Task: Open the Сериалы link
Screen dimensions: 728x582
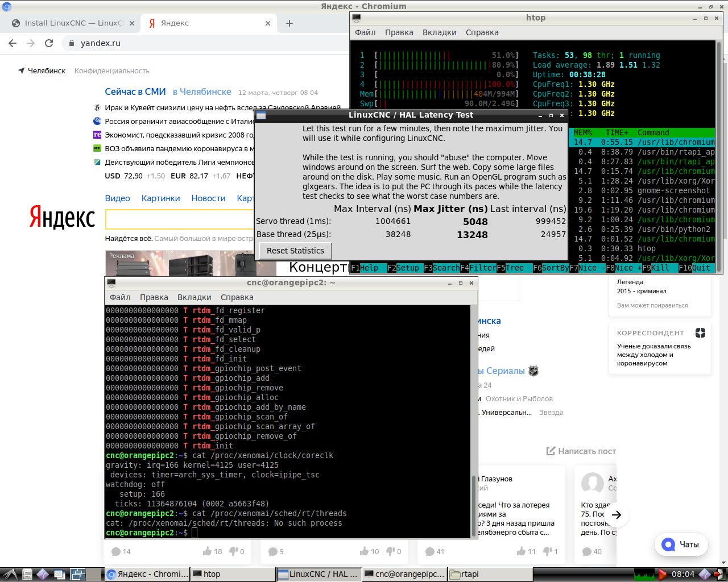Action: (506, 371)
